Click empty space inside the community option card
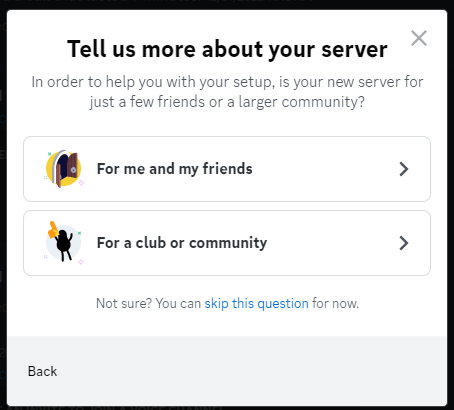The image size is (454, 410). click(333, 243)
